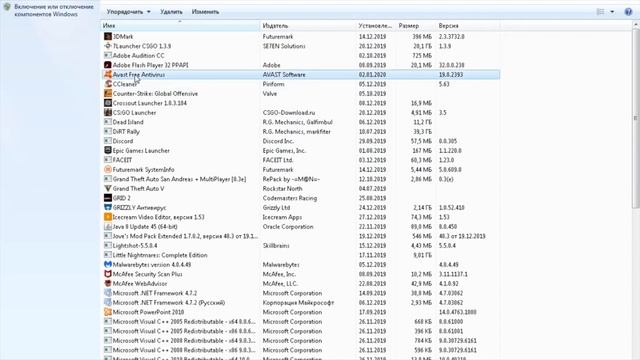Click the Futuremark SystemInfo icon
Screen dimensions: 640x360
coord(108,169)
